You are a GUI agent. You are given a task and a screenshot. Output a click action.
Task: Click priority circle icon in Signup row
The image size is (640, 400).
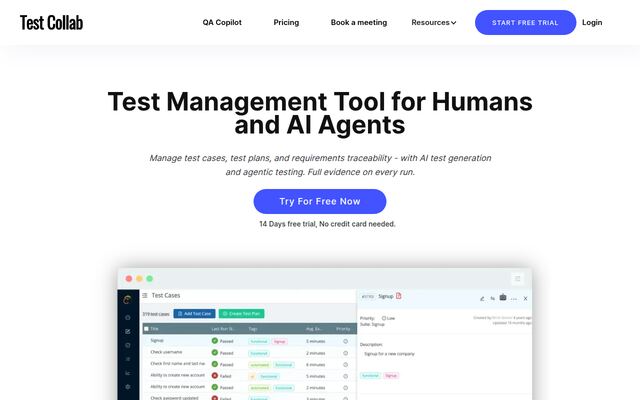(x=345, y=341)
